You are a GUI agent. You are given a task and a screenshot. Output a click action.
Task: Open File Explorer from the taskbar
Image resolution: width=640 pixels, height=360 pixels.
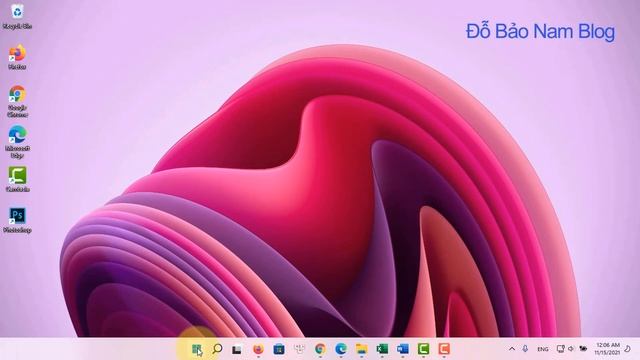click(x=361, y=349)
